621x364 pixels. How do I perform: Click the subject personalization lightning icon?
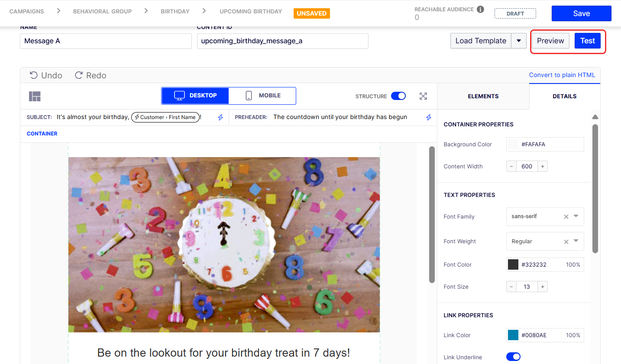[220, 117]
